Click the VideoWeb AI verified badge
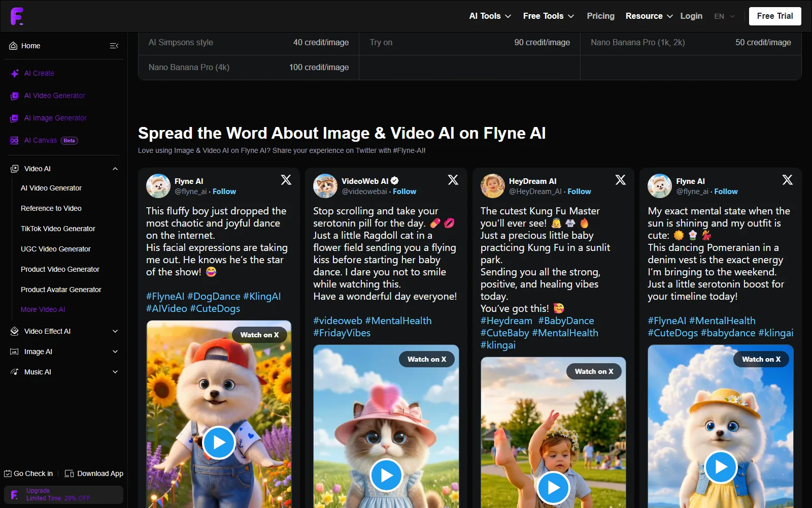Viewport: 812px width, 508px height. pos(395,181)
